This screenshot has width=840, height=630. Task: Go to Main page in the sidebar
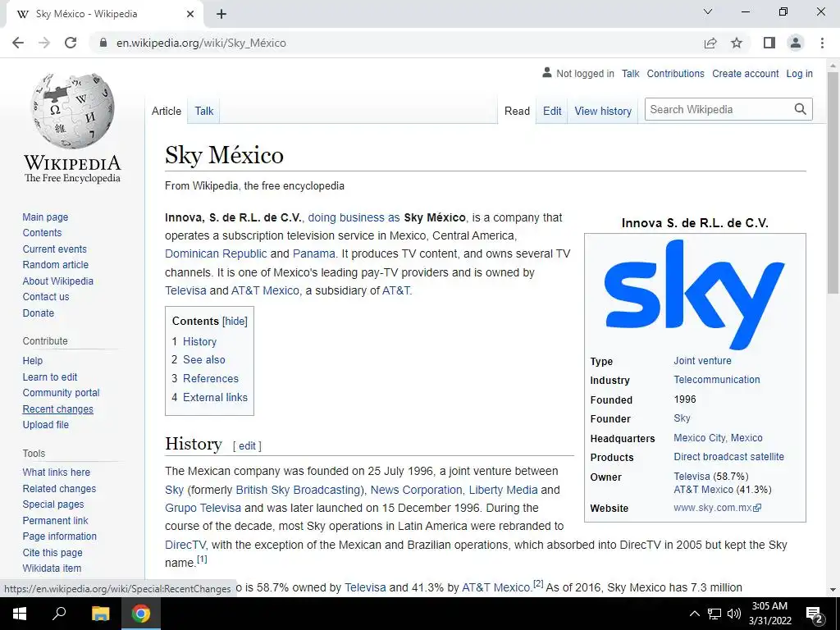[45, 217]
